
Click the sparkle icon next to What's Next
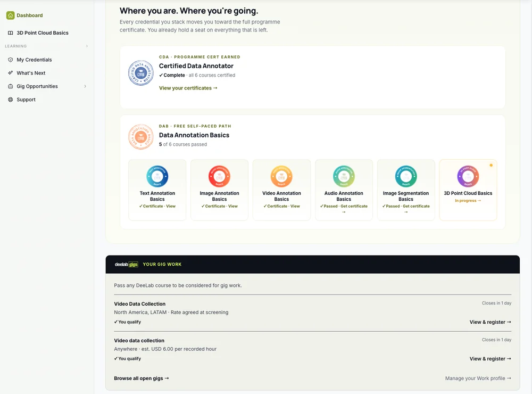tap(11, 73)
